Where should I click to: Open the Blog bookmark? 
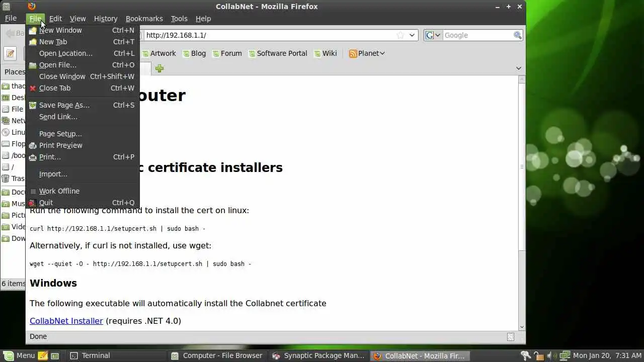click(x=194, y=53)
